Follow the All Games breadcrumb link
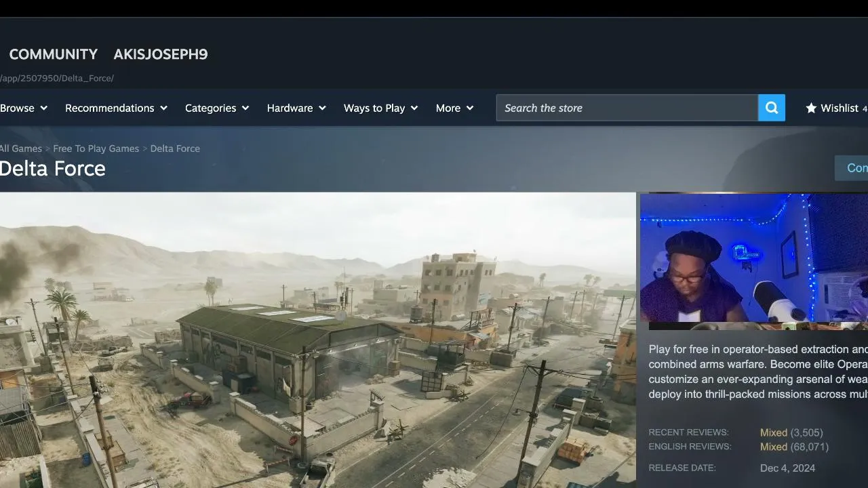 point(21,148)
